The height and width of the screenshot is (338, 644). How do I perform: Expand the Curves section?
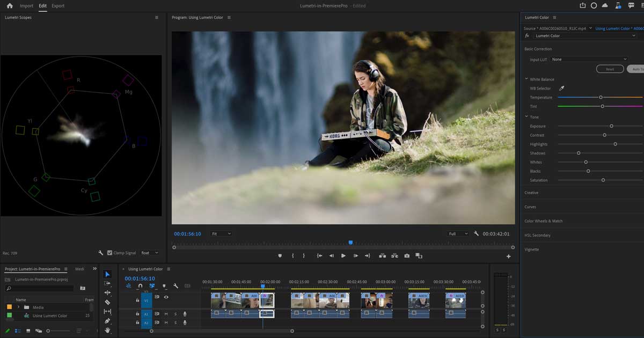(x=530, y=207)
